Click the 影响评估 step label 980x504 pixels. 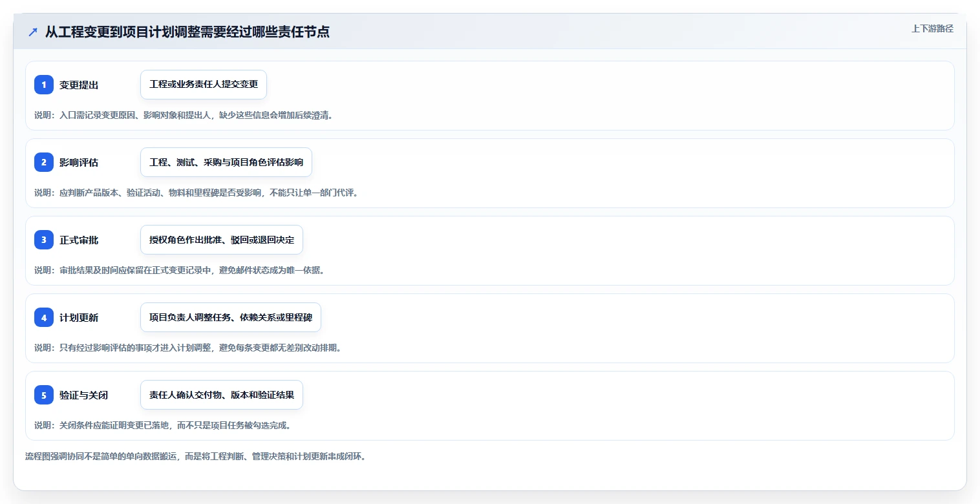click(x=79, y=162)
